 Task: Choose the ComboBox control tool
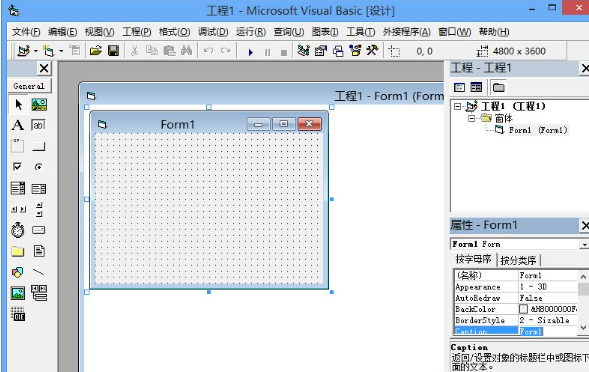18,188
